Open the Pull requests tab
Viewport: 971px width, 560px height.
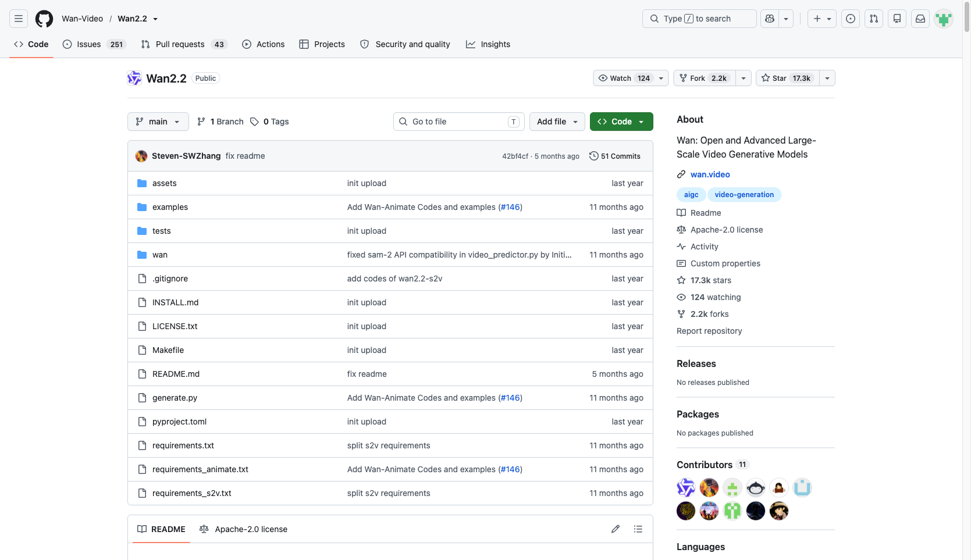pos(184,44)
